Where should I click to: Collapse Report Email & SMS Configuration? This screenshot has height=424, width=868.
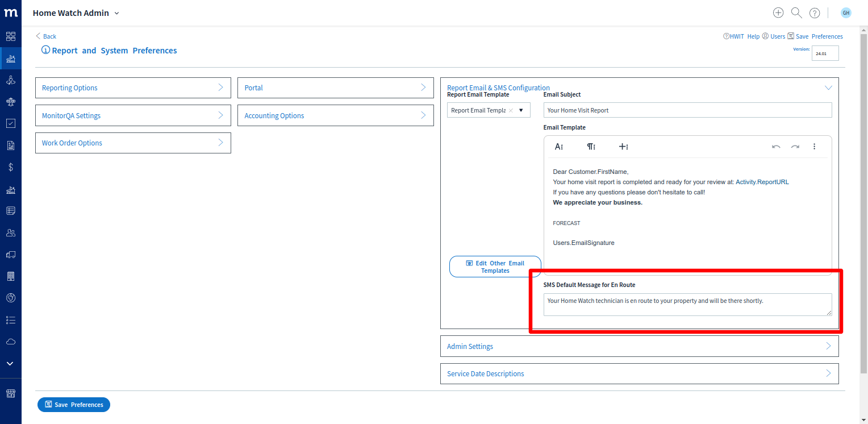pos(828,88)
